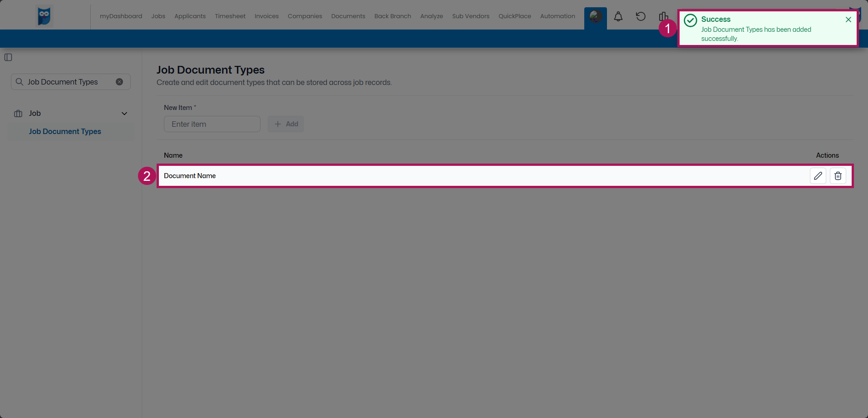Open the Back Branch menu

(393, 16)
